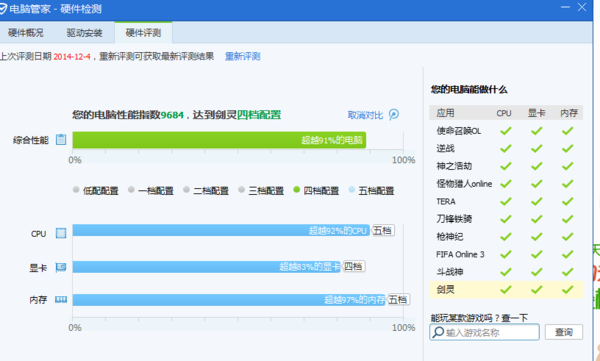Click the 五档 tag on CPU bar

[382, 230]
